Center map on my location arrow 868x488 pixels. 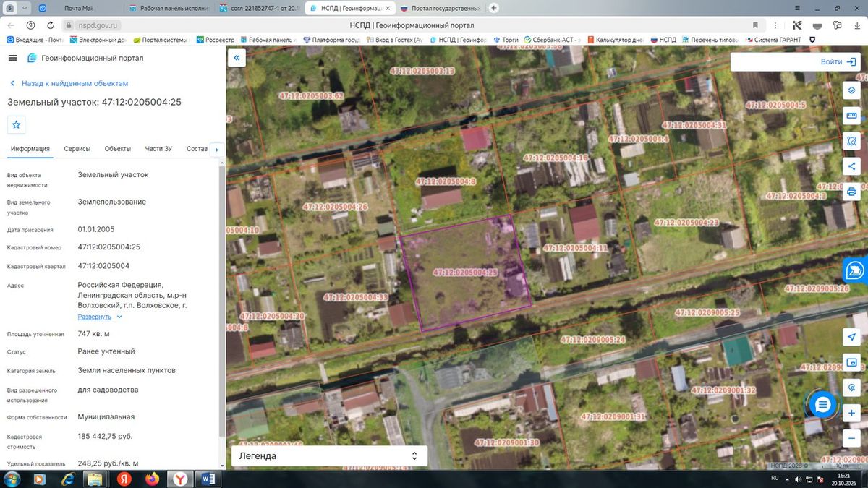click(851, 338)
